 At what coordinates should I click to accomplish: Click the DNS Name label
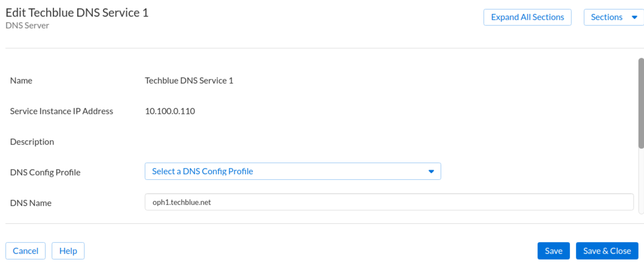(31, 203)
